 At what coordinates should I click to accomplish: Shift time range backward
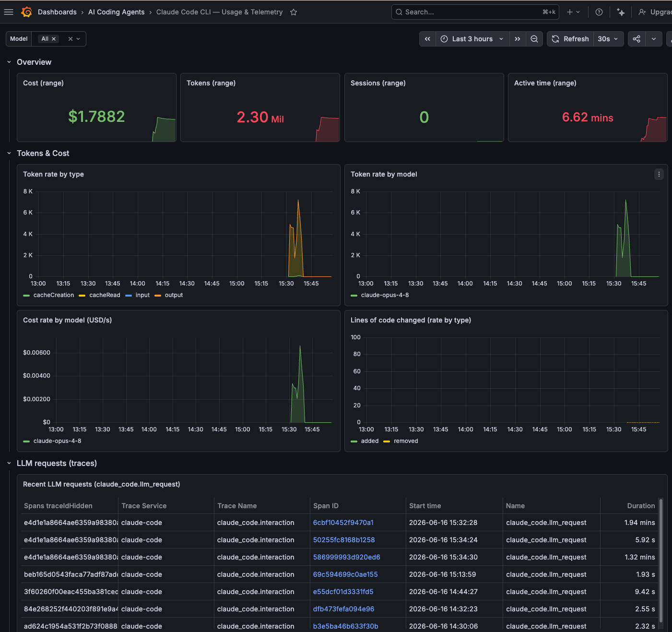pyautogui.click(x=427, y=39)
